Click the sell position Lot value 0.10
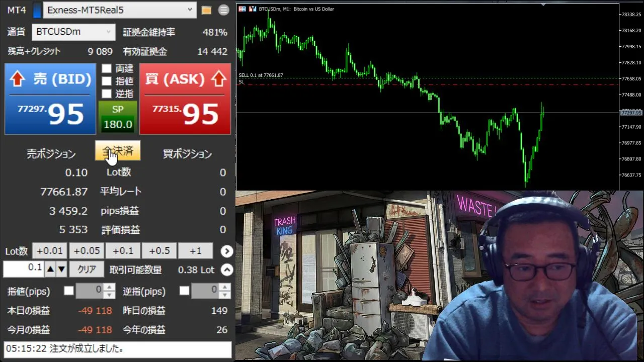Image resolution: width=644 pixels, height=362 pixels. 76,172
